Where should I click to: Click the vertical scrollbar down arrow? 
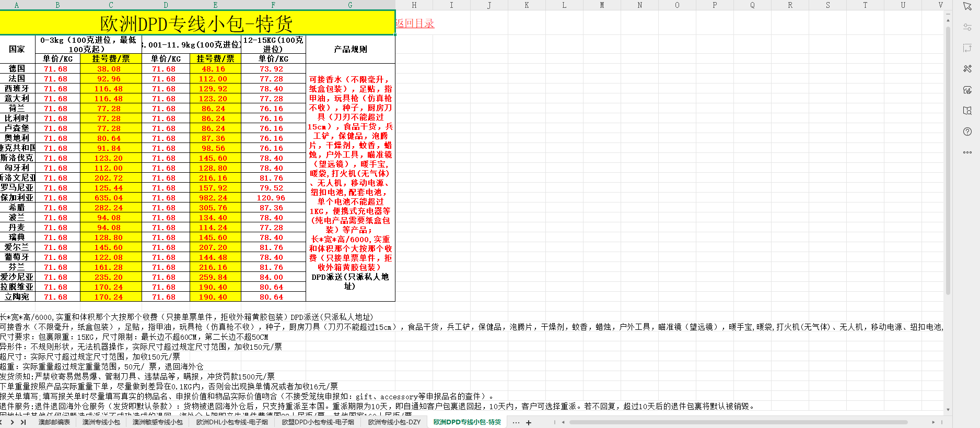coord(948,410)
